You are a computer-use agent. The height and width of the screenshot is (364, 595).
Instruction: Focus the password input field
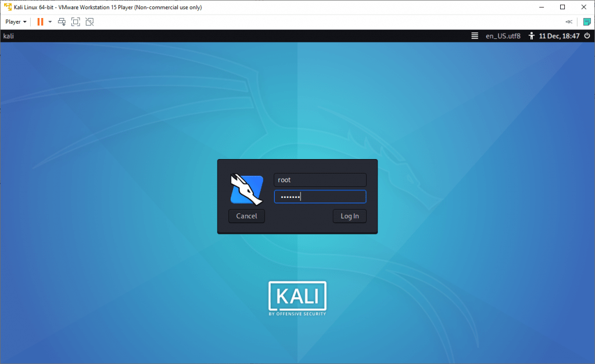tap(320, 196)
